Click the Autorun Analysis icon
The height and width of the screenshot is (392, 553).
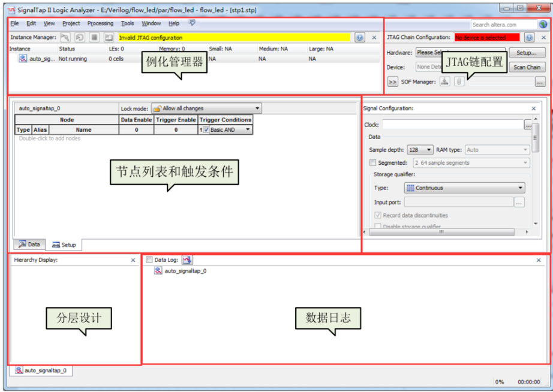(x=80, y=37)
